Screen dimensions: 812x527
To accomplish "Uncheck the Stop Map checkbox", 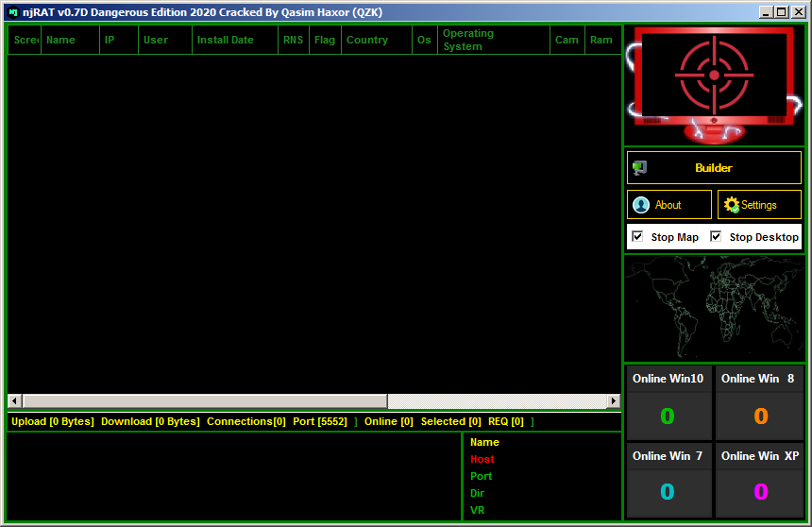I will [x=638, y=236].
